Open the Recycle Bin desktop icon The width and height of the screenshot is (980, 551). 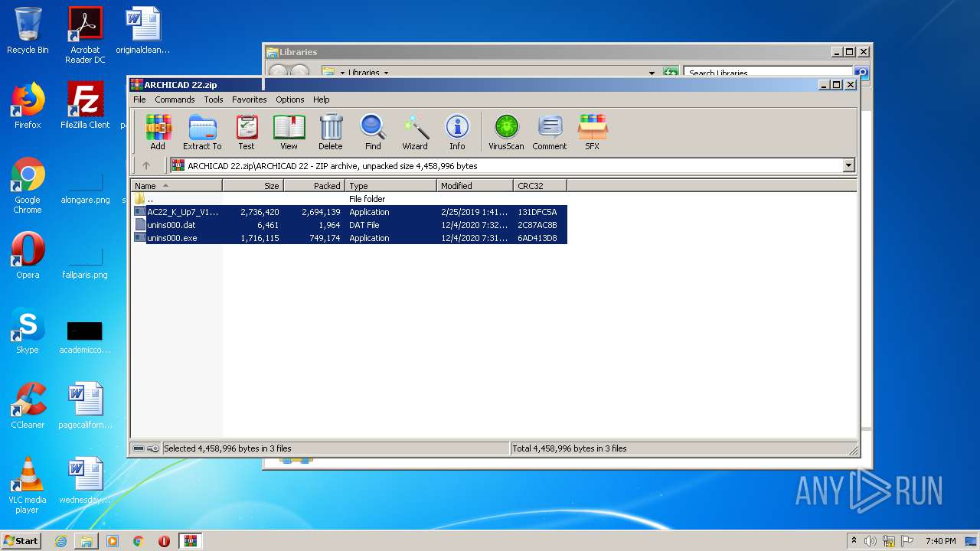click(28, 31)
